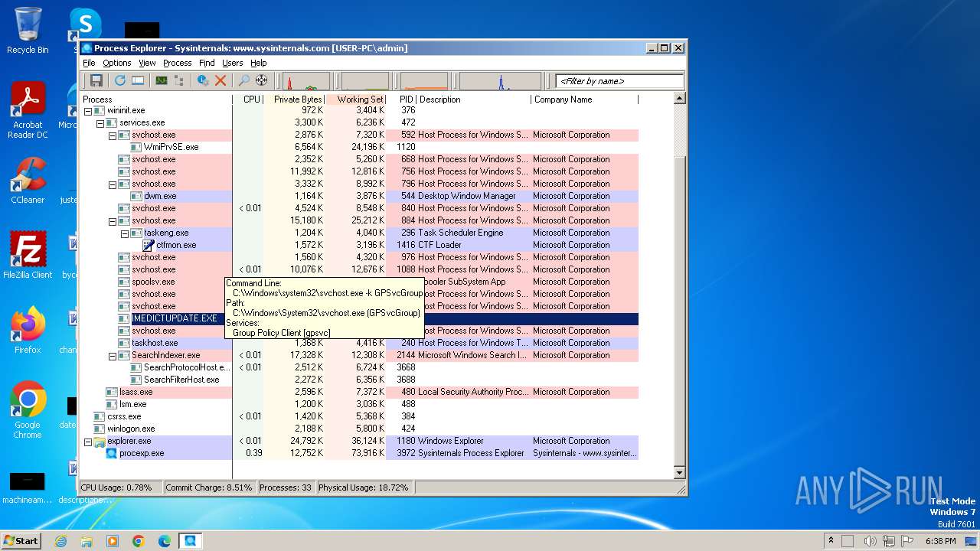Collapse svchost.exe PID 592 node
Viewport: 980px width, 551px height.
112,135
